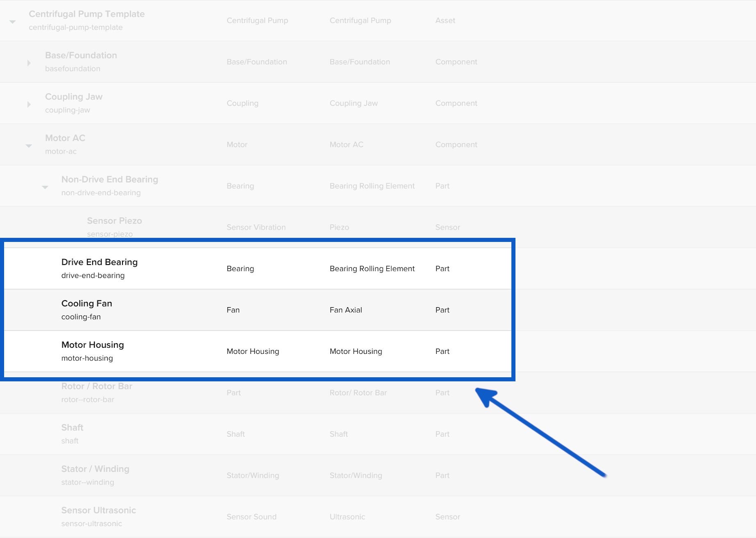
Task: Open the Stator / Winding name
Action: pos(95,469)
